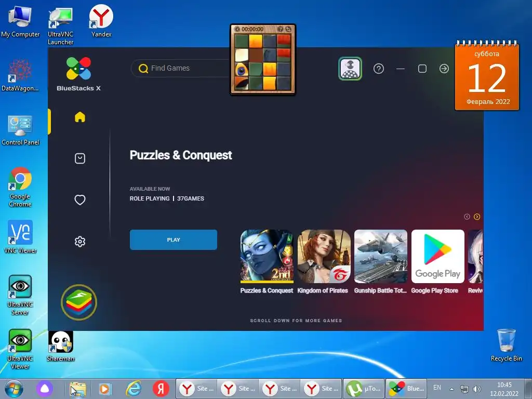Open Google Chrome desktop shortcut
Screen dimensions: 532x399
tap(20, 187)
